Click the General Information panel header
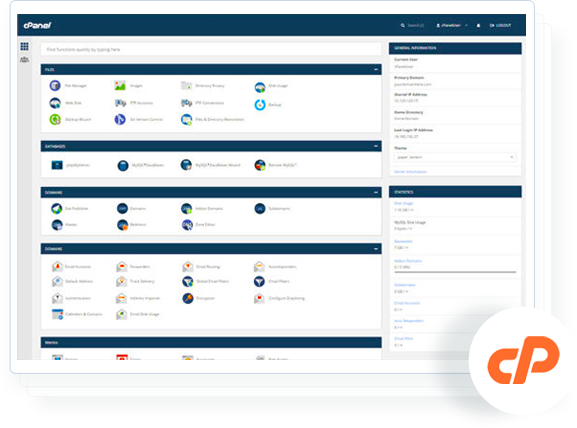Image resolution: width=577 pixels, height=428 pixels. tap(455, 48)
